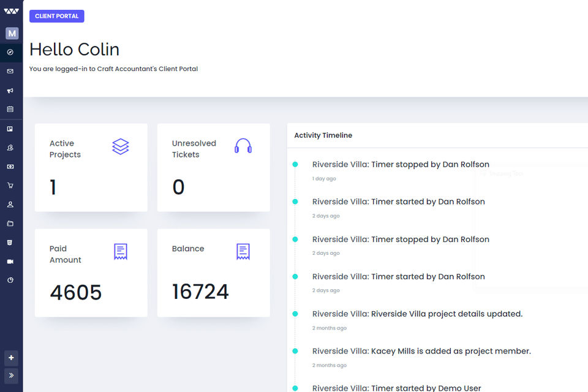Click the 'Hello Colin' heading
Viewport: 588px width, 392px height.
pyautogui.click(x=74, y=50)
